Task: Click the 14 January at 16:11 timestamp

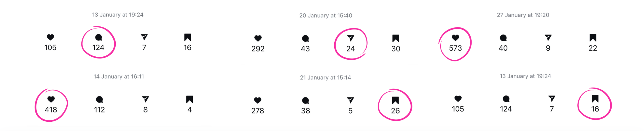Action: click(119, 77)
